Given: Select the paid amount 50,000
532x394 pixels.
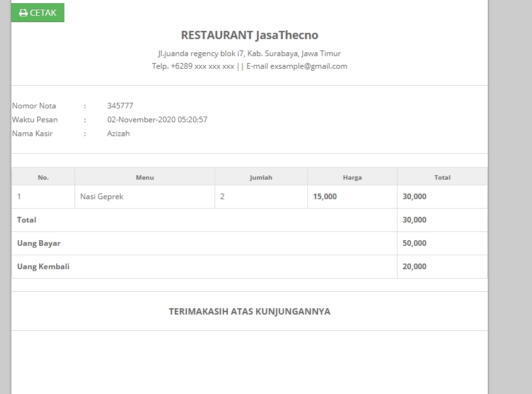Looking at the screenshot, I should [414, 243].
